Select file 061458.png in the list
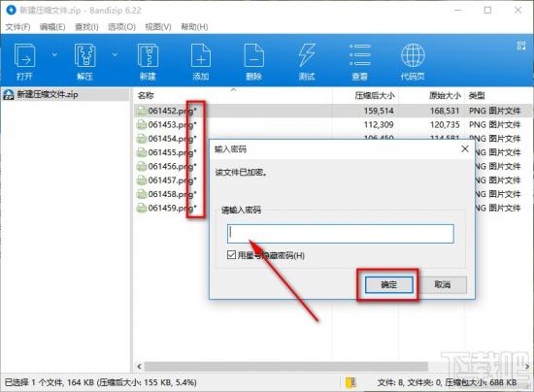The width and height of the screenshot is (534, 392). click(x=172, y=194)
